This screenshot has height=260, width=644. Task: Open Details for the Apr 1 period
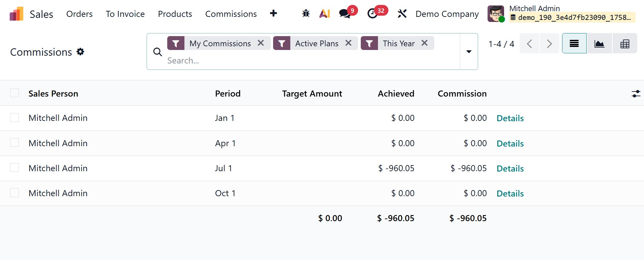[510, 144]
